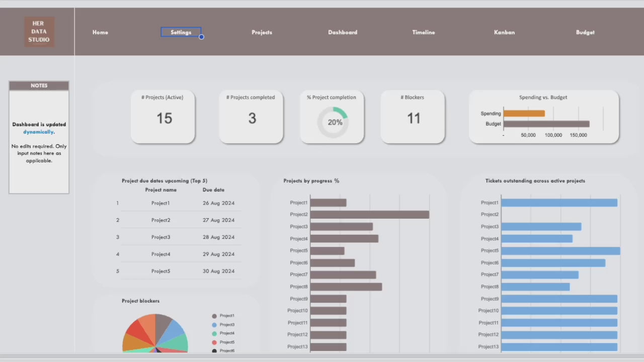
Task: Click the Project blockers pie chart
Action: tap(155, 333)
